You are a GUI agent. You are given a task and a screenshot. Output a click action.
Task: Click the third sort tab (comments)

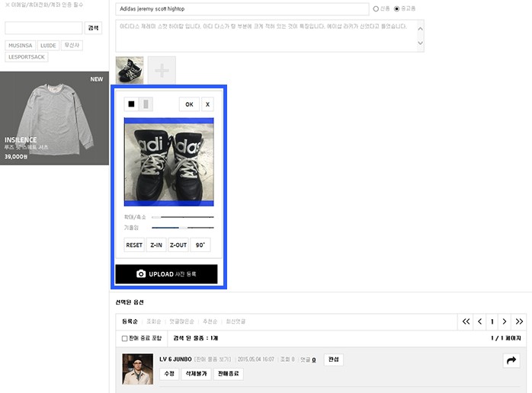[182, 321]
